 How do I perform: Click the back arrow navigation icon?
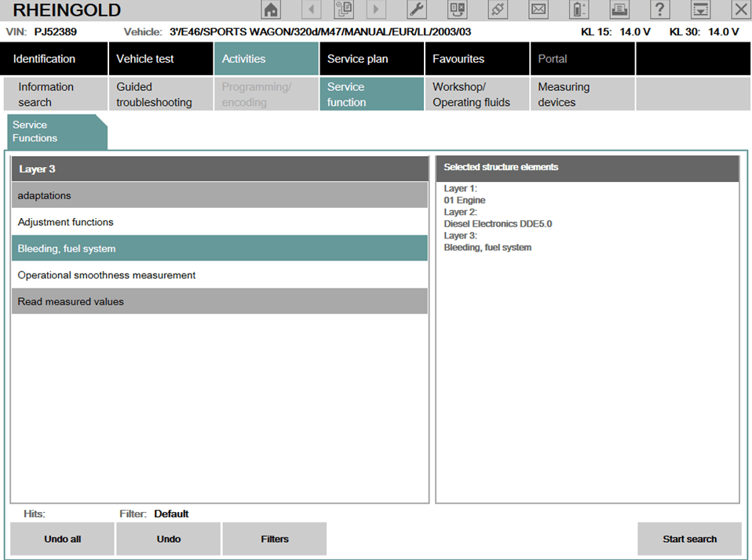pos(312,9)
